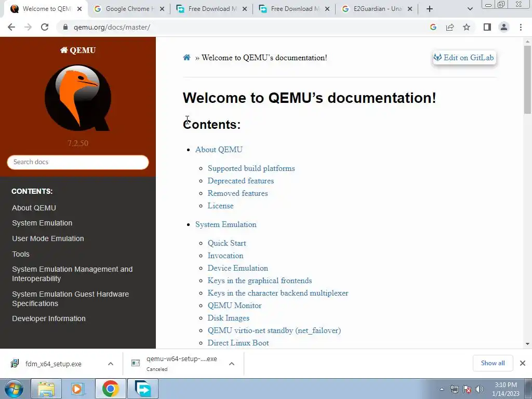The image size is (532, 399).
Task: Go back using the browser back arrow
Action: coord(11,27)
